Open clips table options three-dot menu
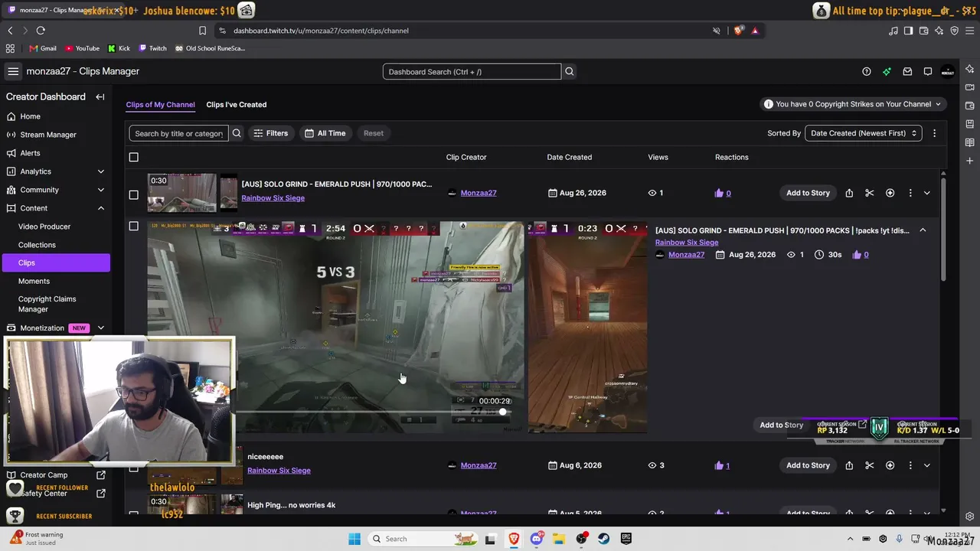Viewport: 980px width, 551px height. coord(934,133)
